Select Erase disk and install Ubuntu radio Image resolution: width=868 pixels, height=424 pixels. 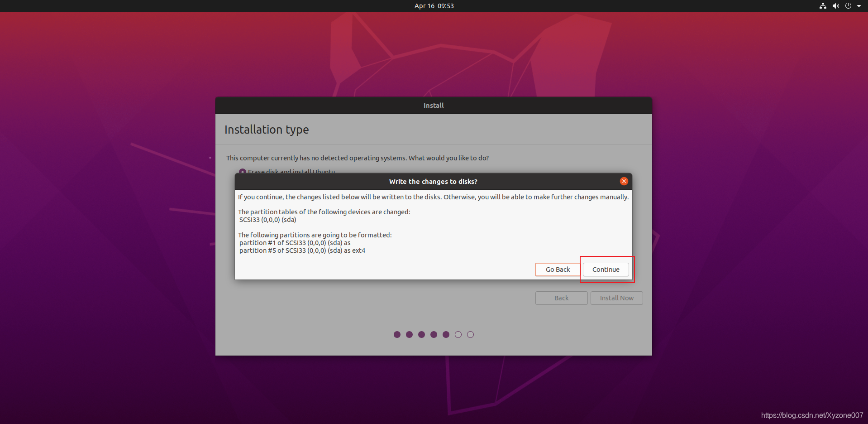tap(243, 172)
